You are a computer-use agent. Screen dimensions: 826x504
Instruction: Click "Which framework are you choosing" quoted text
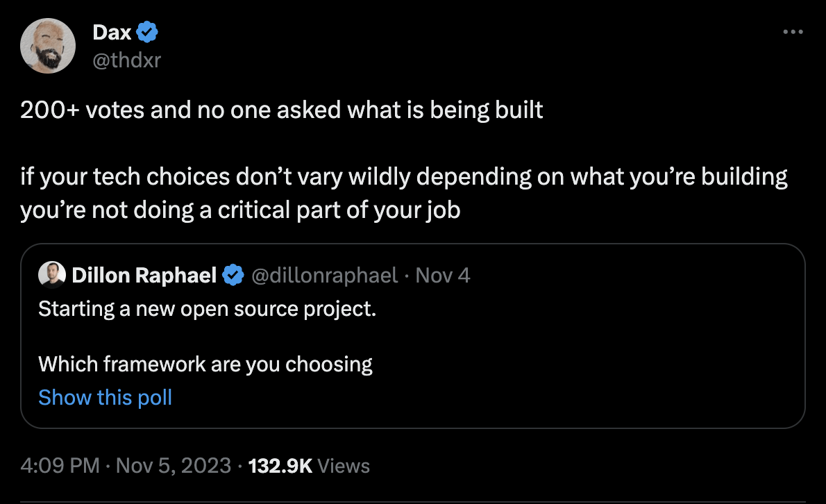205,364
